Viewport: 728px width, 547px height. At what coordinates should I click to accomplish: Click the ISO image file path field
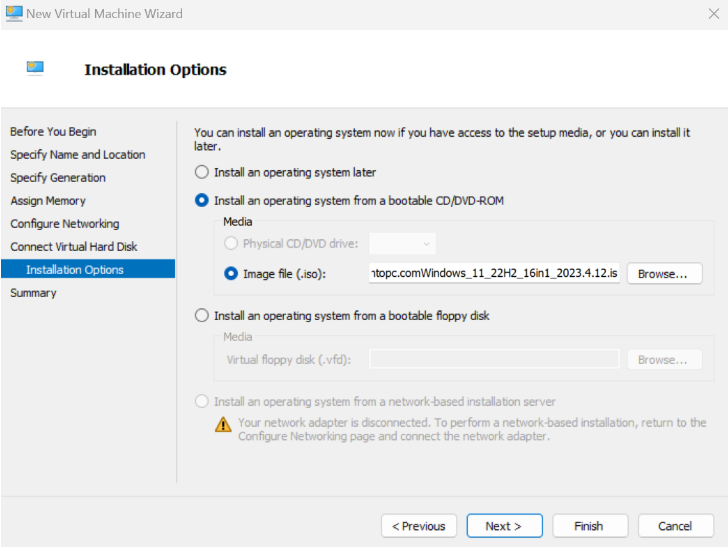[494, 273]
